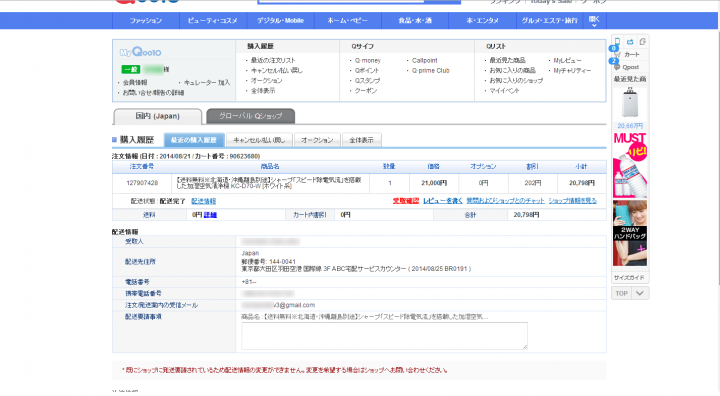Open the ビューティ・コスメ category
The width and height of the screenshot is (720, 396).
click(x=213, y=21)
